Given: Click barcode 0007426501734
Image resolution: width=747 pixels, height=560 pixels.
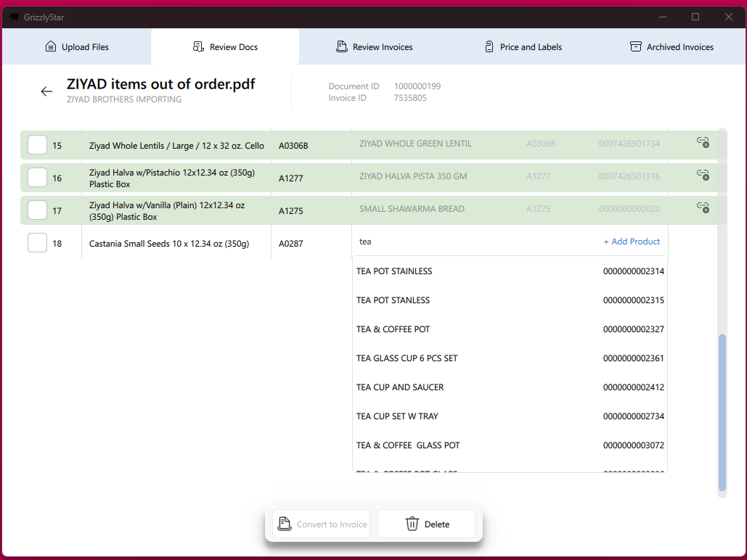Looking at the screenshot, I should point(629,144).
